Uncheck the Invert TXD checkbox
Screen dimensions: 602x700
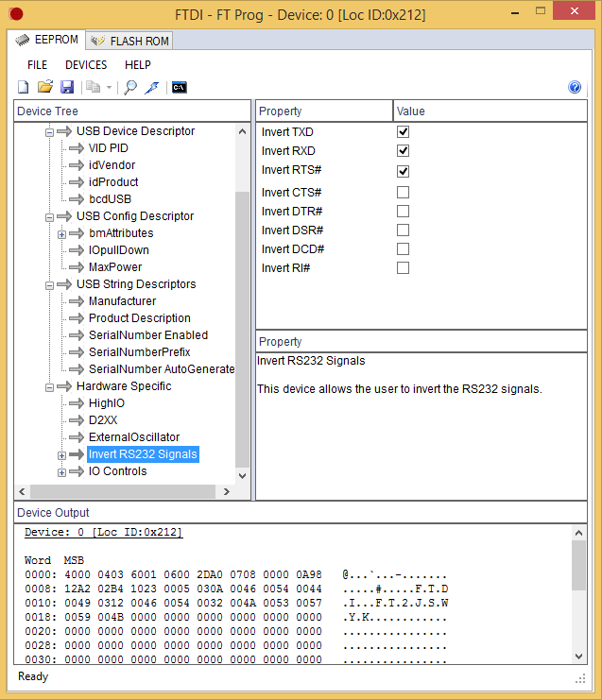[403, 131]
